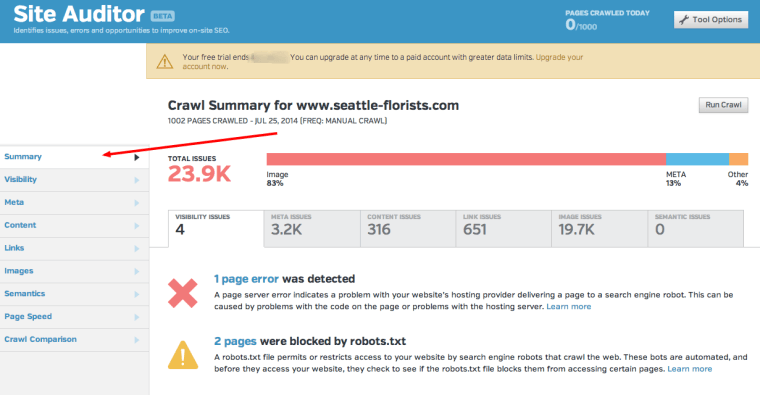Expand the Crawl Comparison sidebar arrow

click(x=137, y=340)
